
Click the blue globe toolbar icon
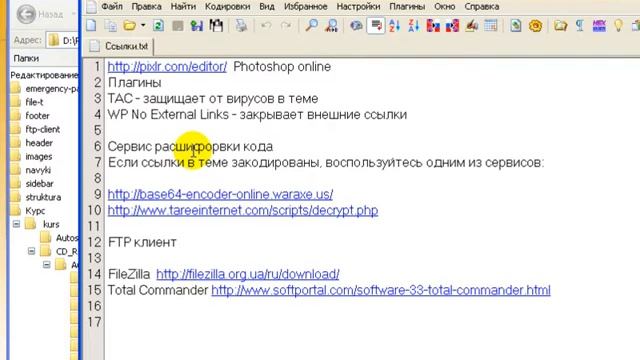(x=356, y=26)
